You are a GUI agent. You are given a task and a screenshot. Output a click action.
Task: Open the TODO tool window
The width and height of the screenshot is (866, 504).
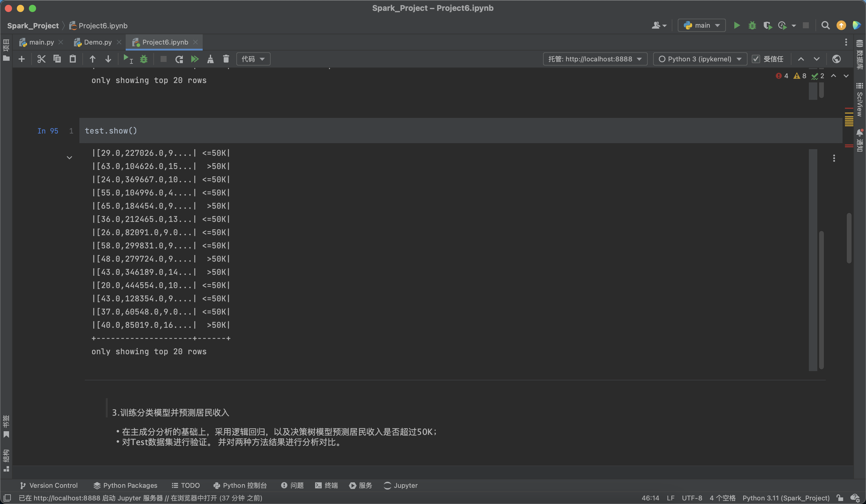[x=186, y=485]
